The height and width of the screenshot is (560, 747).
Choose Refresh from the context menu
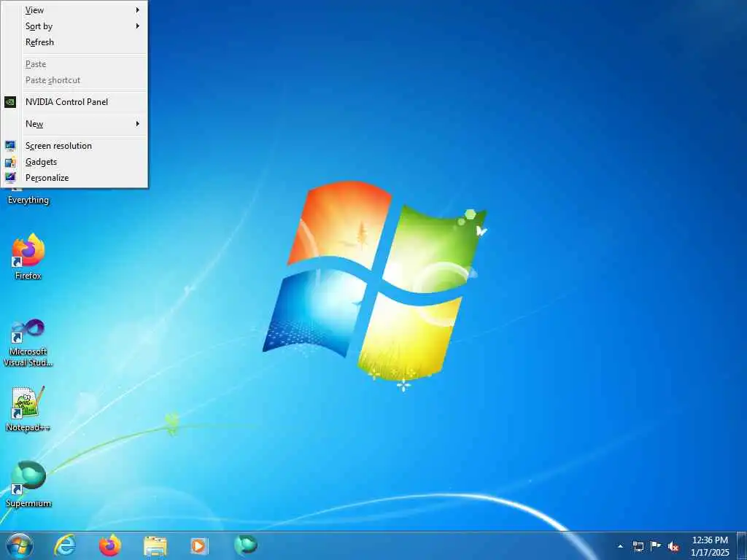(x=74, y=42)
